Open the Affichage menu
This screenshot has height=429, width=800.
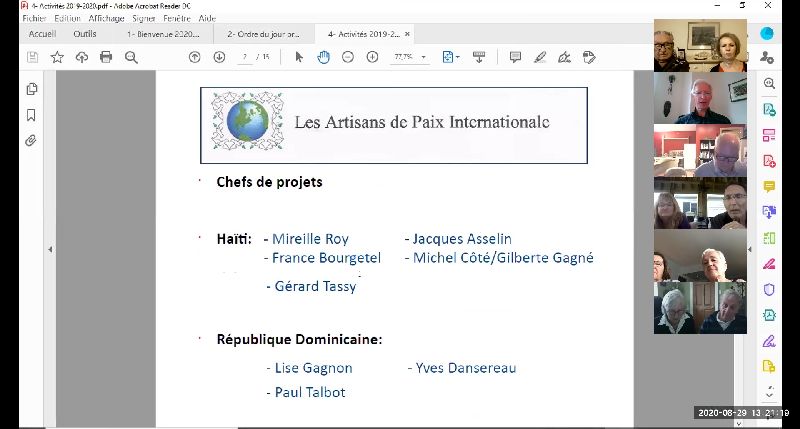(106, 18)
